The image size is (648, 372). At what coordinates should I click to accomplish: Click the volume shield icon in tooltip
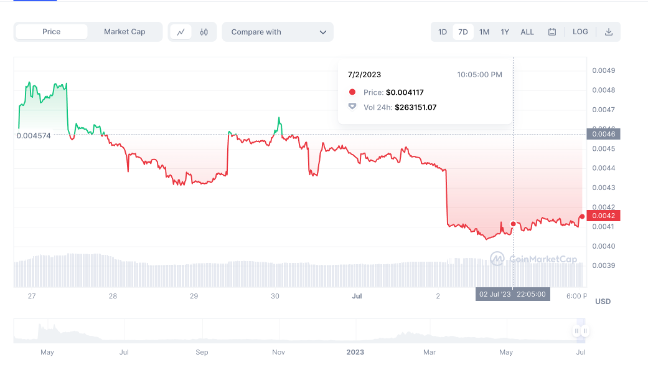coord(352,107)
